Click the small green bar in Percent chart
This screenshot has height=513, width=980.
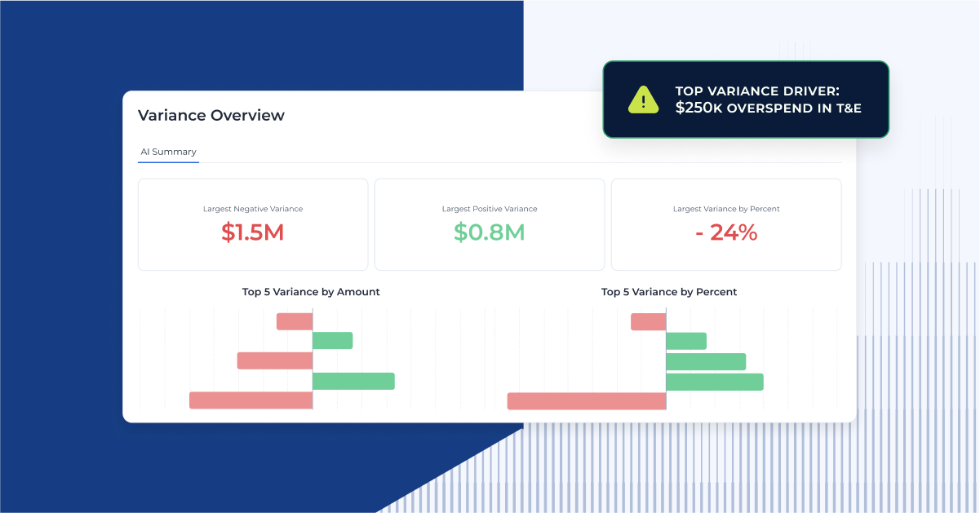pos(686,339)
